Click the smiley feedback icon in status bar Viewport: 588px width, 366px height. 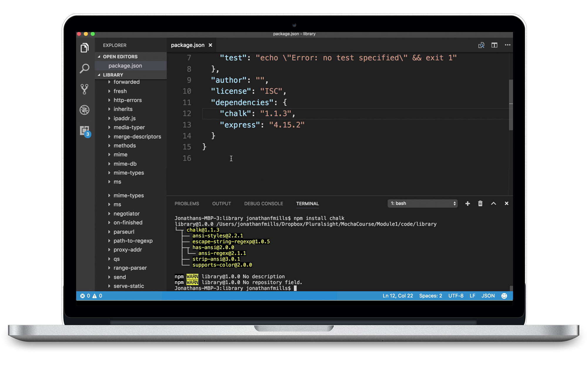pos(504,296)
